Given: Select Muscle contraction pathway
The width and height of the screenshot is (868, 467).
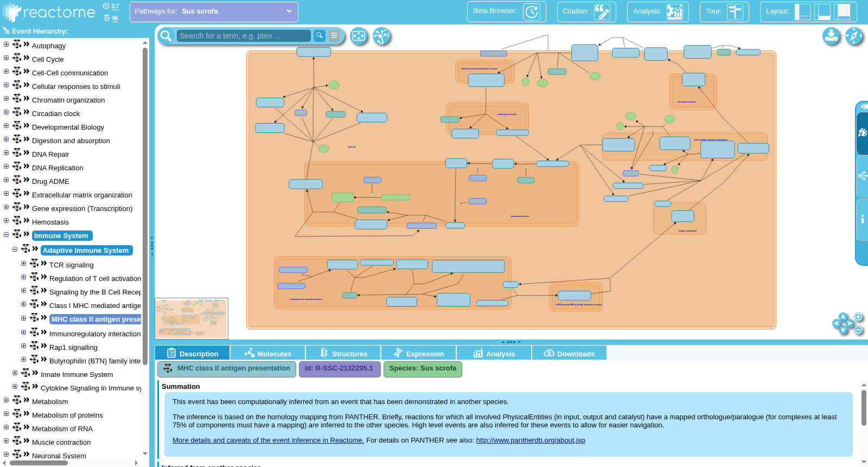Looking at the screenshot, I should 61,443.
